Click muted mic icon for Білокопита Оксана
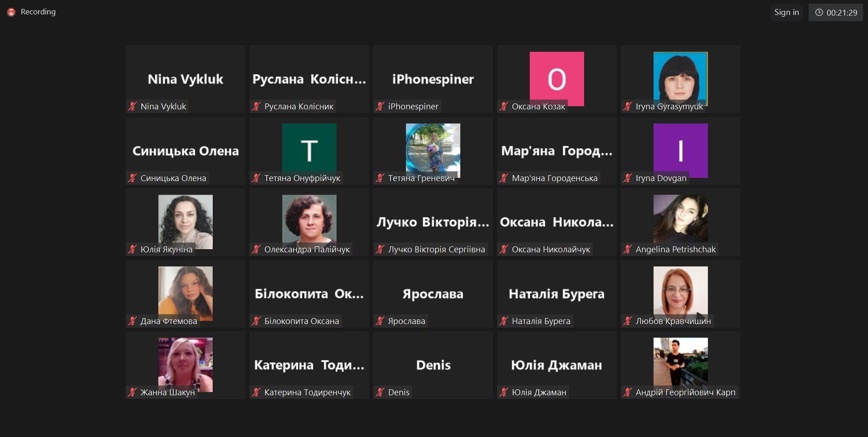Viewport: 868px width, 437px height. pyautogui.click(x=256, y=321)
